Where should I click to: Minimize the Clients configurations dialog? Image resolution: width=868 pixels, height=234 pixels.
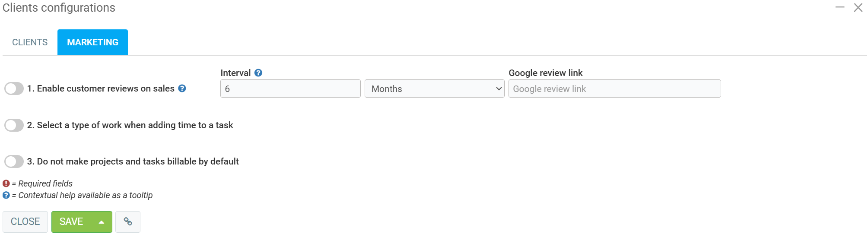(x=839, y=7)
